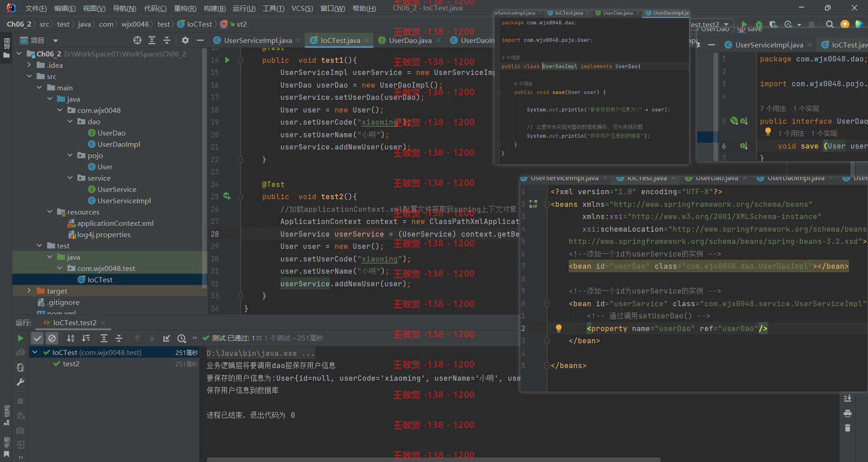Click the project tree vertical scrollbar
The image size is (868, 462).
(204, 167)
